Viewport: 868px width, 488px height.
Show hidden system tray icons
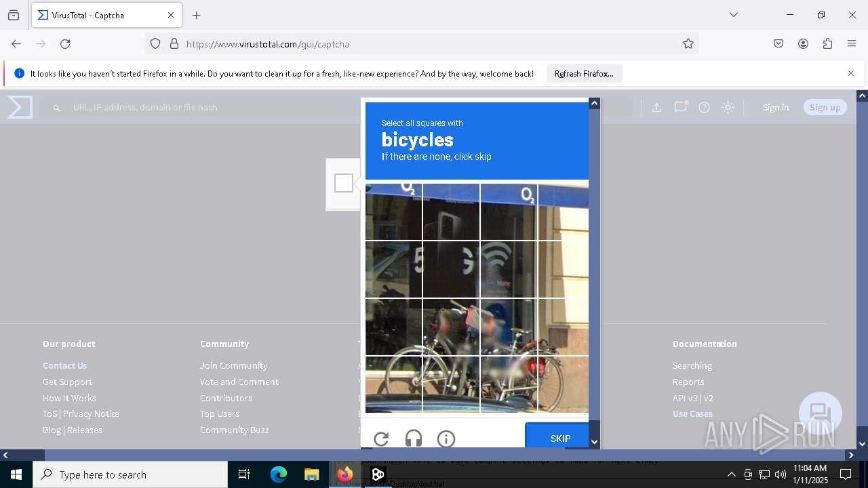[731, 474]
